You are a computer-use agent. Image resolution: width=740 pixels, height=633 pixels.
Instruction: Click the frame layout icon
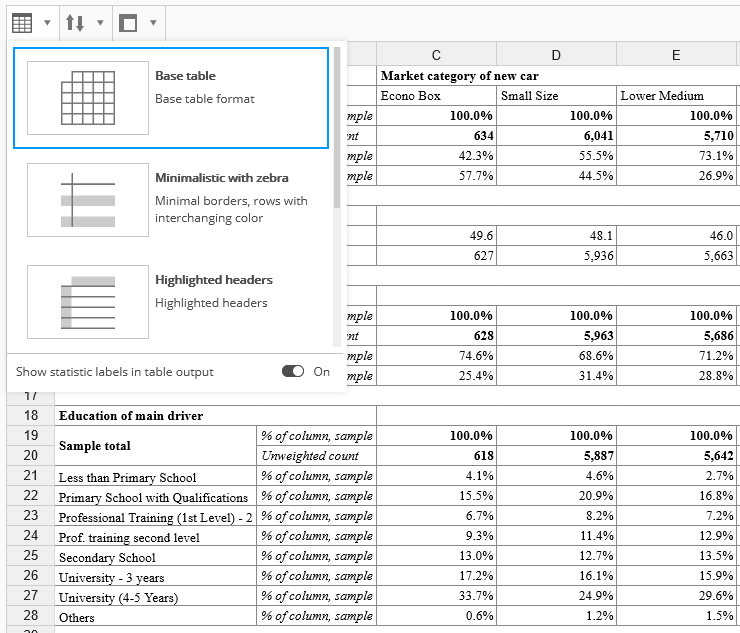point(128,23)
